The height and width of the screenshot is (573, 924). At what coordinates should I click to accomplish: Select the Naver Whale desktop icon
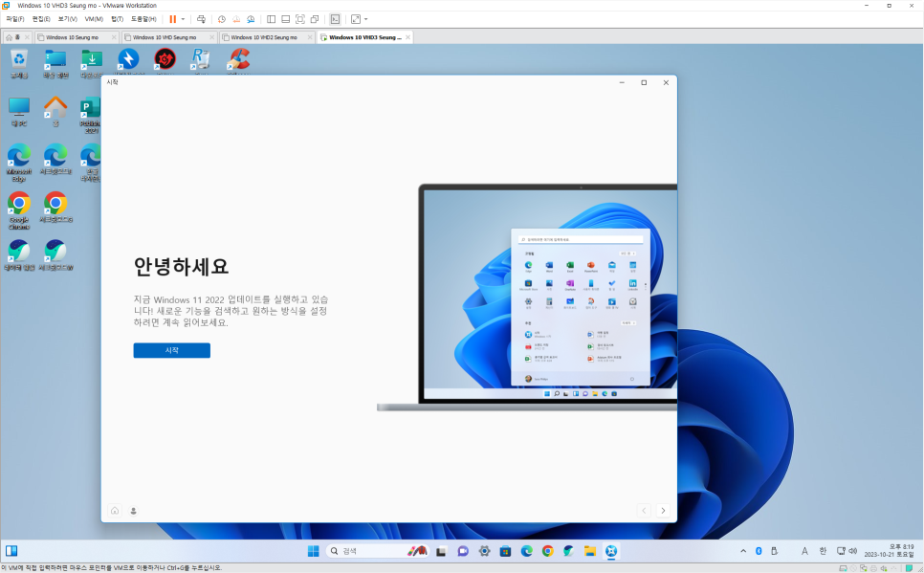click(19, 254)
